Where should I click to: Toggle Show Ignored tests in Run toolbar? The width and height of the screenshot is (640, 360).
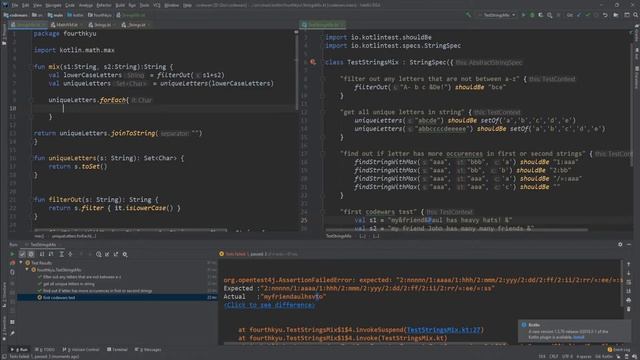coord(31,254)
